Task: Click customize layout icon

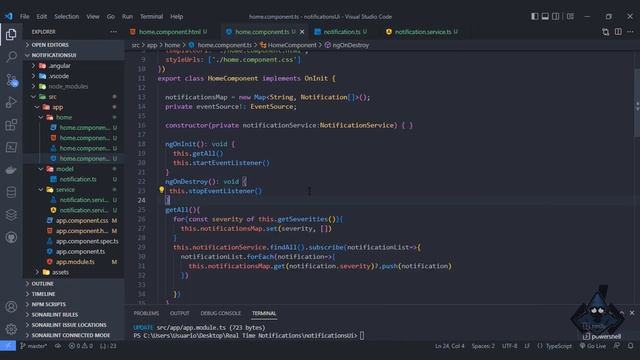Action: point(570,16)
